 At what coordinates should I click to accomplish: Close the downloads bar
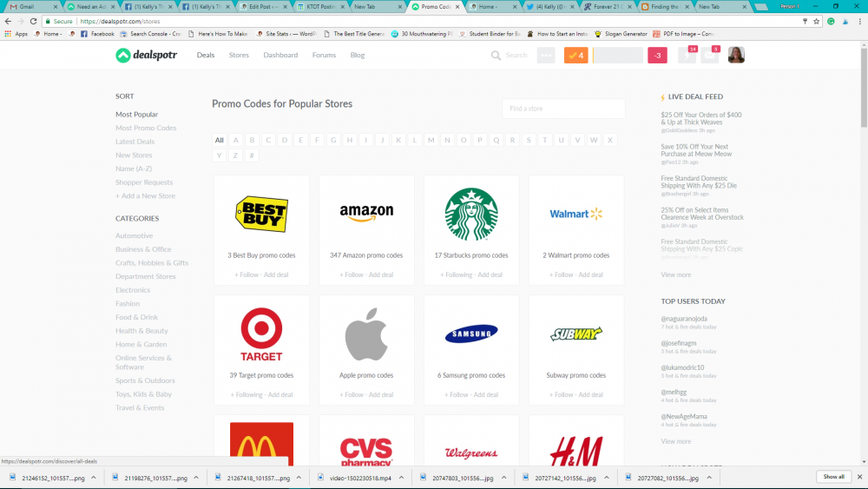point(859,477)
